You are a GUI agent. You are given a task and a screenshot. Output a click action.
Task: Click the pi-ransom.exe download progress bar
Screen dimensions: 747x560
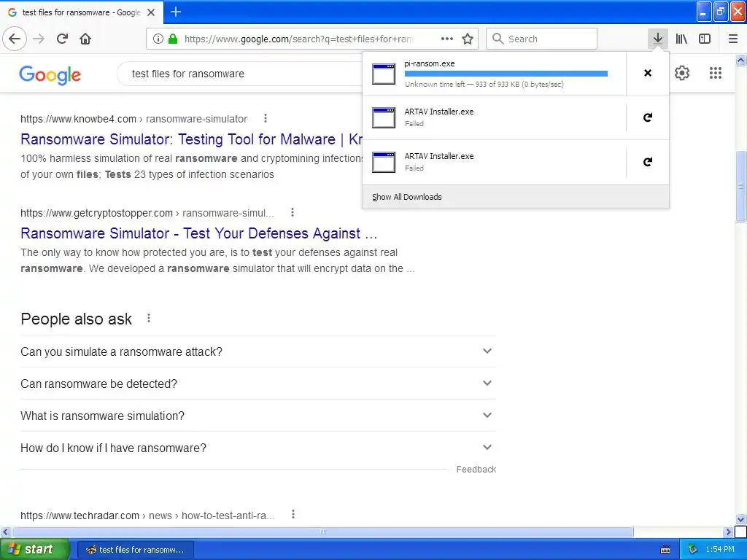click(506, 74)
